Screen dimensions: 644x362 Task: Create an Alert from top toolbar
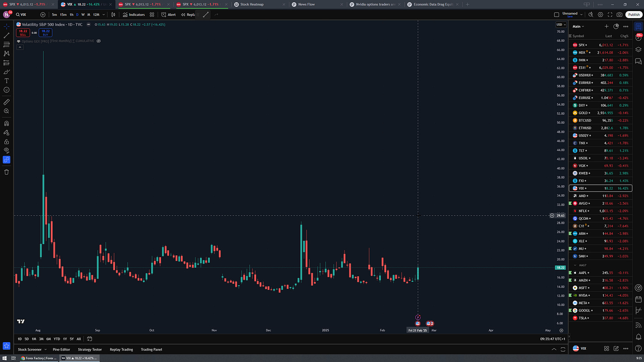tap(169, 15)
